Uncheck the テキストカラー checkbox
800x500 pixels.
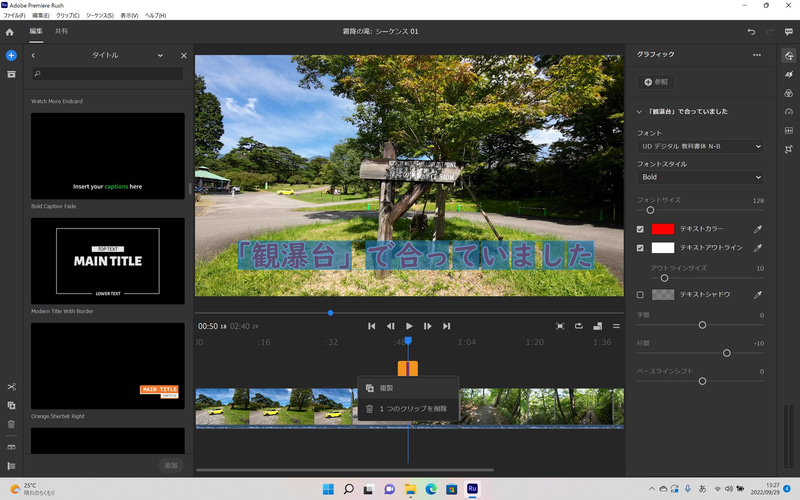point(641,229)
